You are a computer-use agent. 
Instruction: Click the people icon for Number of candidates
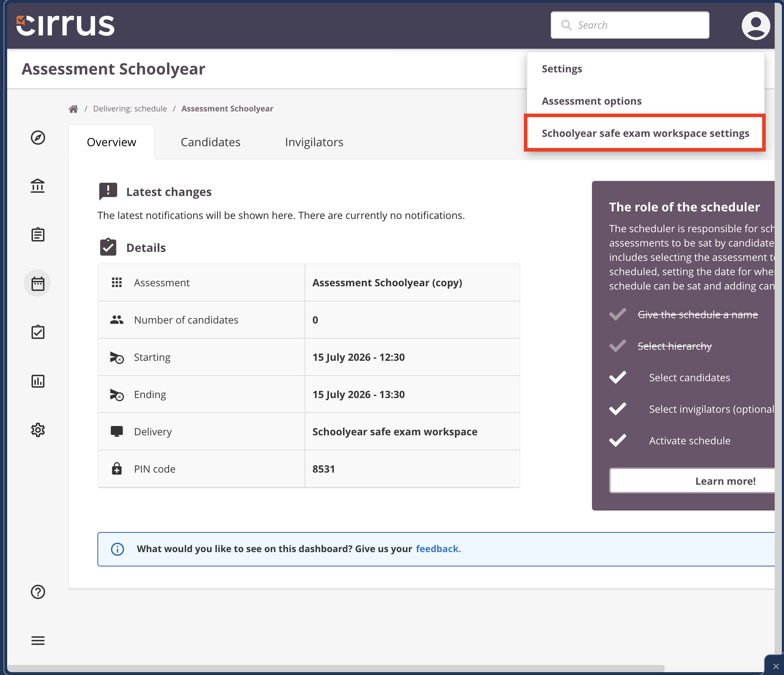click(x=116, y=320)
